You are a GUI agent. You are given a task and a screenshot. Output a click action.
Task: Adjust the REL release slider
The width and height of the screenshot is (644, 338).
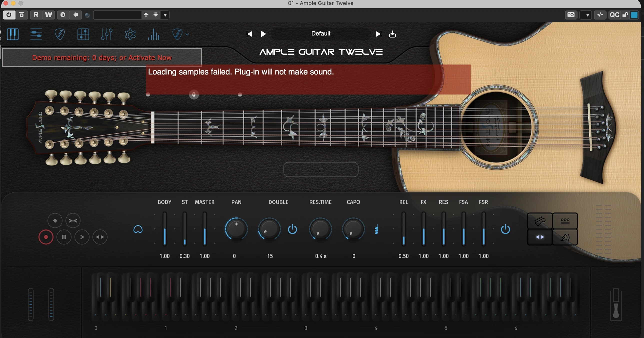[x=404, y=228]
